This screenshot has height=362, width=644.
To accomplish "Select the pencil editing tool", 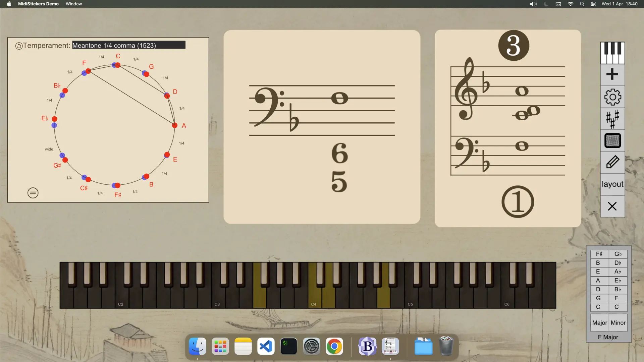I will click(612, 163).
